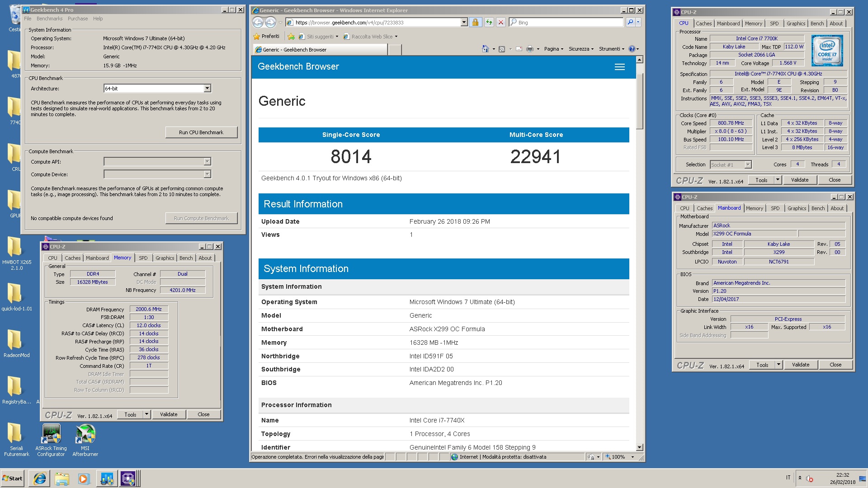Click the IT language indicator in taskbar

[x=788, y=478]
